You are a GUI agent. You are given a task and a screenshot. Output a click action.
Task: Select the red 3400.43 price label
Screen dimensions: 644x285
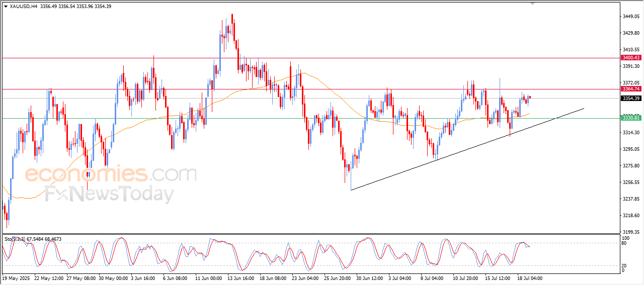(x=630, y=58)
